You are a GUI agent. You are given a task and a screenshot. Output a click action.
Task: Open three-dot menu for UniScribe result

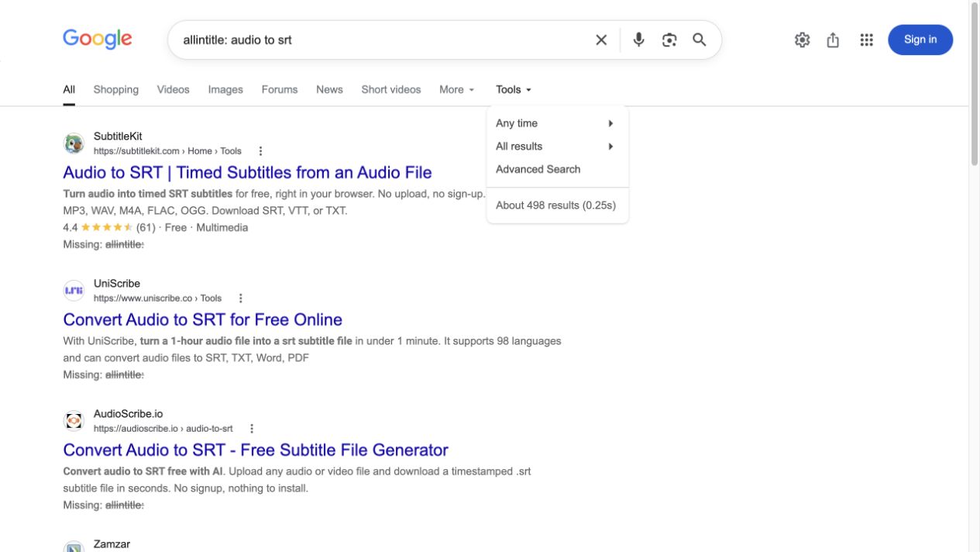pos(240,298)
